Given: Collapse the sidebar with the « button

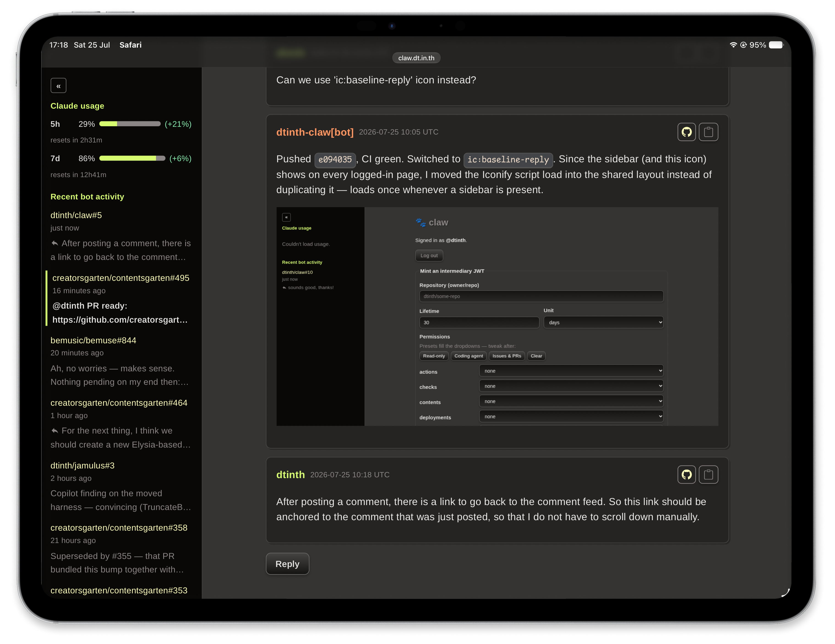Looking at the screenshot, I should point(58,86).
